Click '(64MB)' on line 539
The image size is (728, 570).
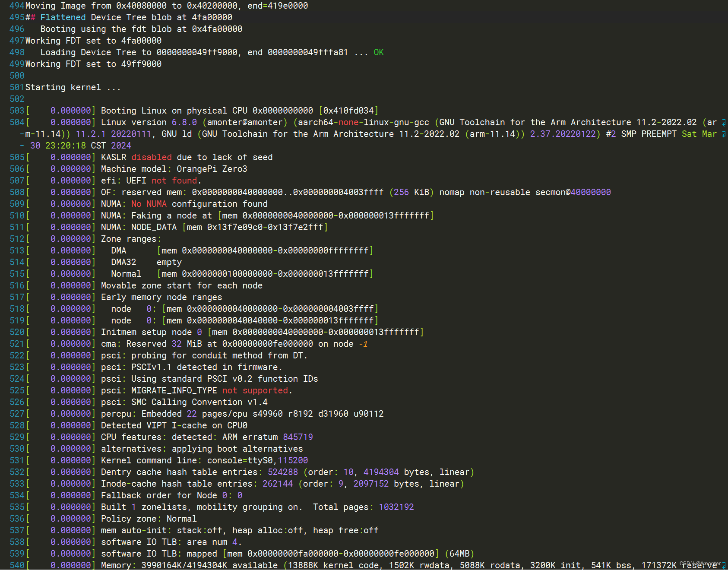[x=459, y=554]
